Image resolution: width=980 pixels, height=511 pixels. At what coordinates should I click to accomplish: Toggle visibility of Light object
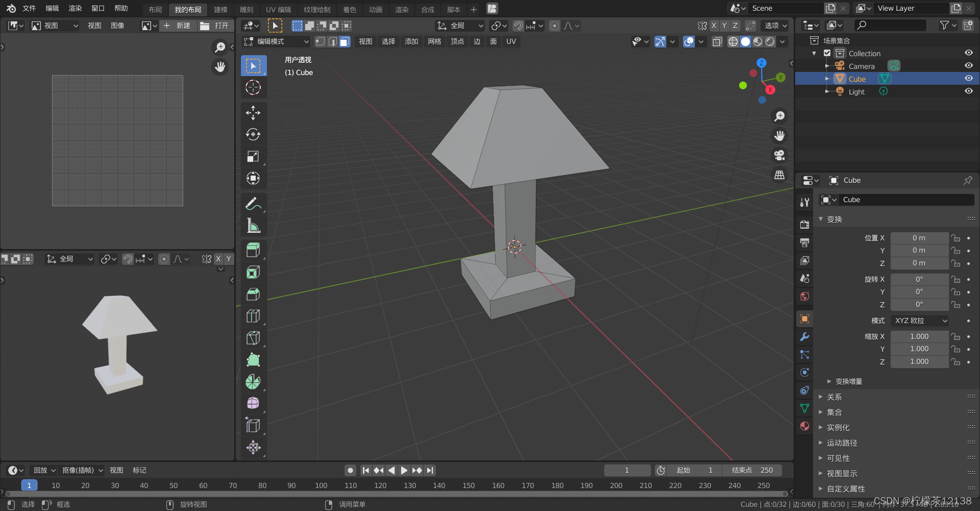click(x=968, y=91)
